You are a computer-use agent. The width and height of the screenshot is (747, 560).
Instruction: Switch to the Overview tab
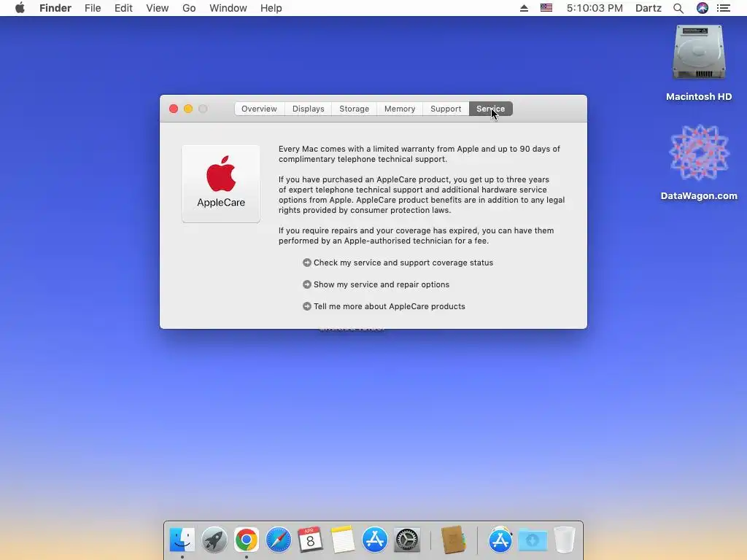tap(259, 109)
